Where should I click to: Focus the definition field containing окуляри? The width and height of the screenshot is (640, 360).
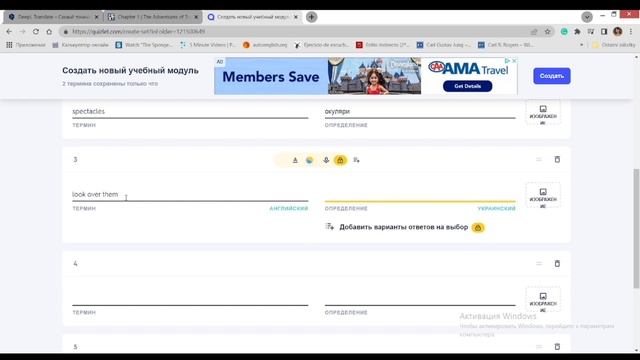point(420,111)
